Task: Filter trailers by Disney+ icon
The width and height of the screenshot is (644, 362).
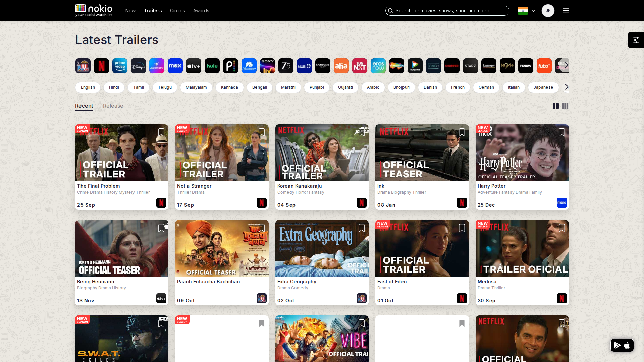Action: [x=138, y=66]
